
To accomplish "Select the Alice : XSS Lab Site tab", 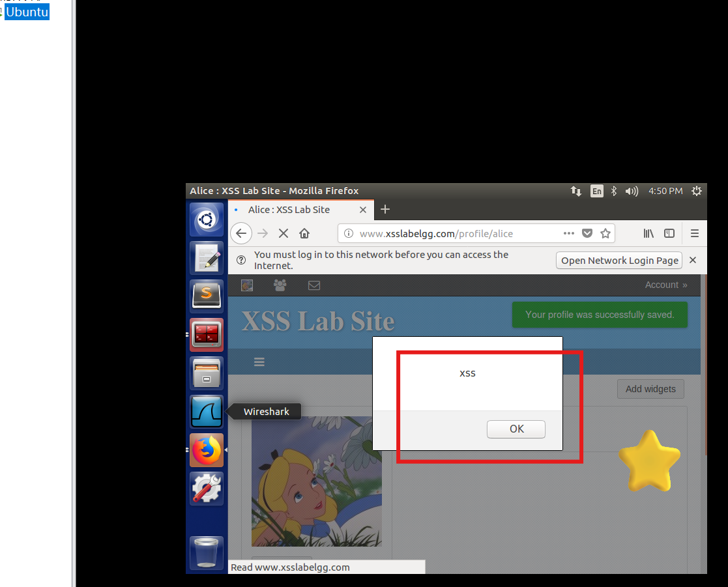I will [301, 210].
